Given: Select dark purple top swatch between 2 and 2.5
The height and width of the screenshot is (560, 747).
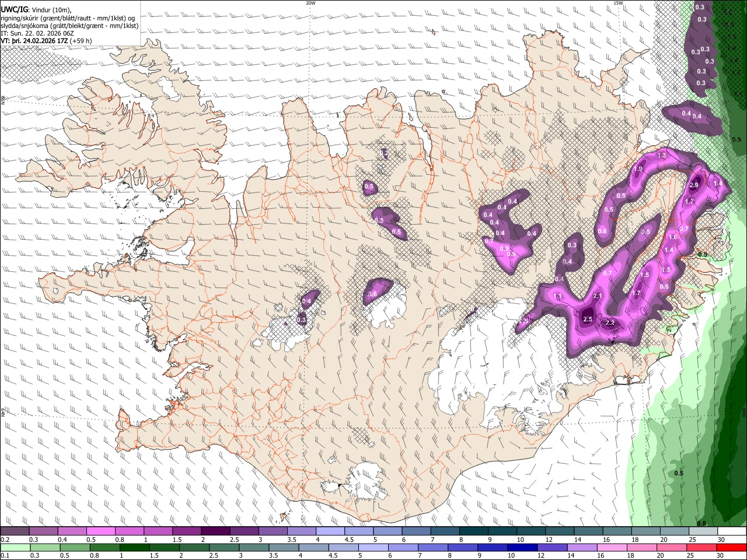Looking at the screenshot, I should (215, 531).
